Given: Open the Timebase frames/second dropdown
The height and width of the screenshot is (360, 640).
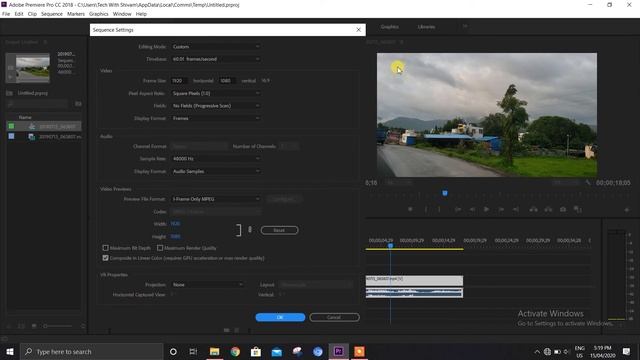Looking at the screenshot, I should pos(216,59).
